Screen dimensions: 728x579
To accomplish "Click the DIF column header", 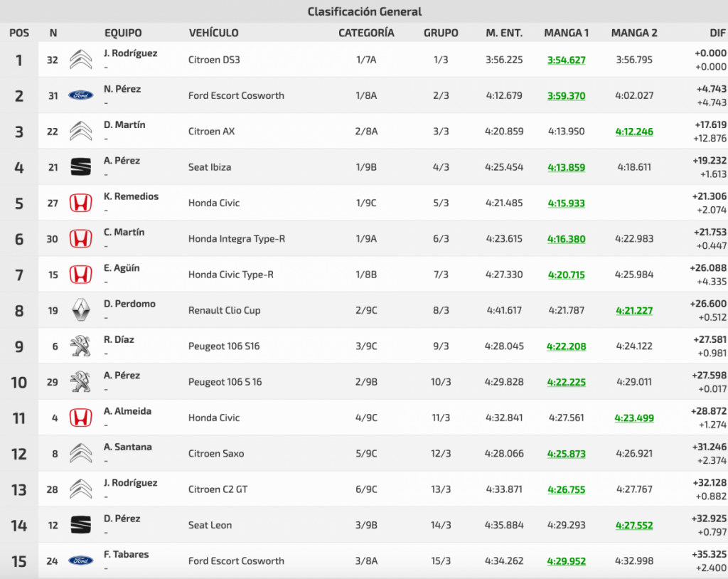I will (x=717, y=33).
